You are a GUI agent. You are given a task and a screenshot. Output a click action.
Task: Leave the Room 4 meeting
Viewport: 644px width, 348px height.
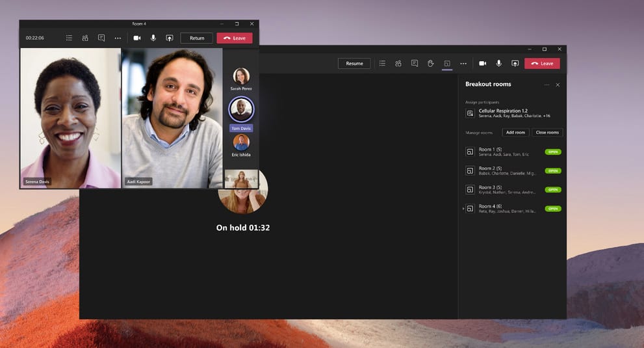(x=235, y=38)
